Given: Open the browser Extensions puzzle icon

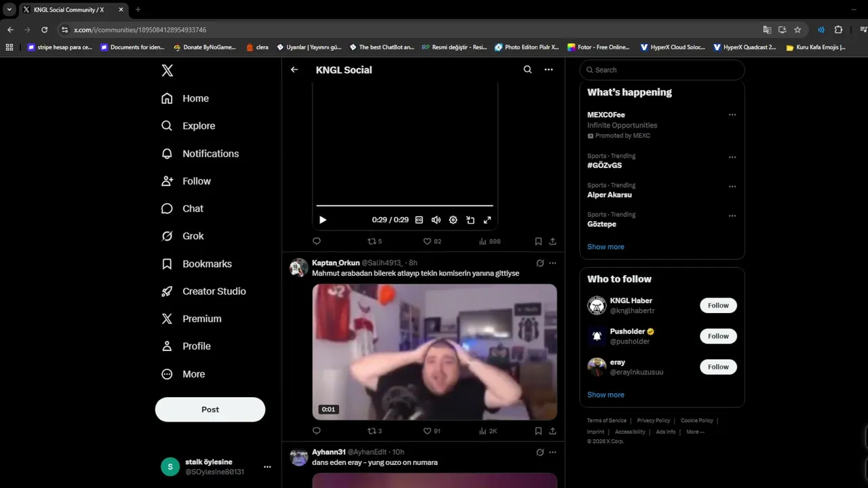Looking at the screenshot, I should click(838, 30).
